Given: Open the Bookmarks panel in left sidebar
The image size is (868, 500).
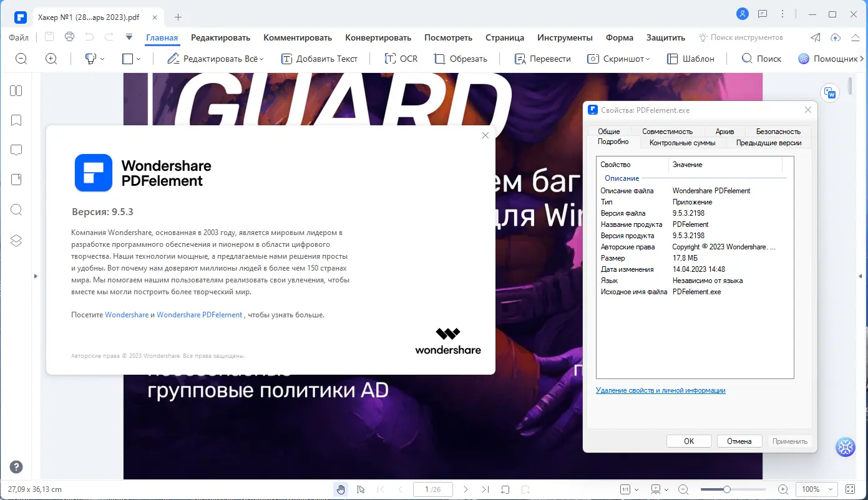Looking at the screenshot, I should point(16,120).
